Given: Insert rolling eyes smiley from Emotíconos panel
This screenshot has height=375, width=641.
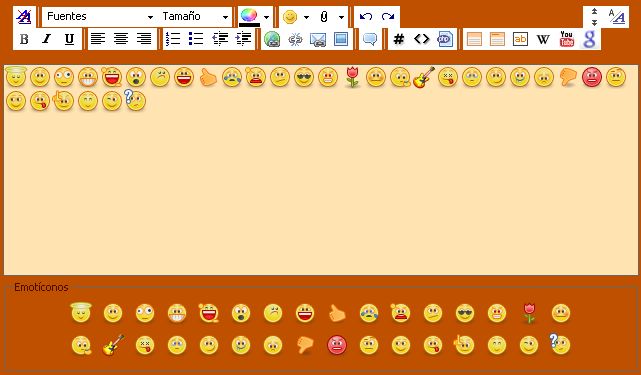Looking at the screenshot, I should (x=145, y=313).
